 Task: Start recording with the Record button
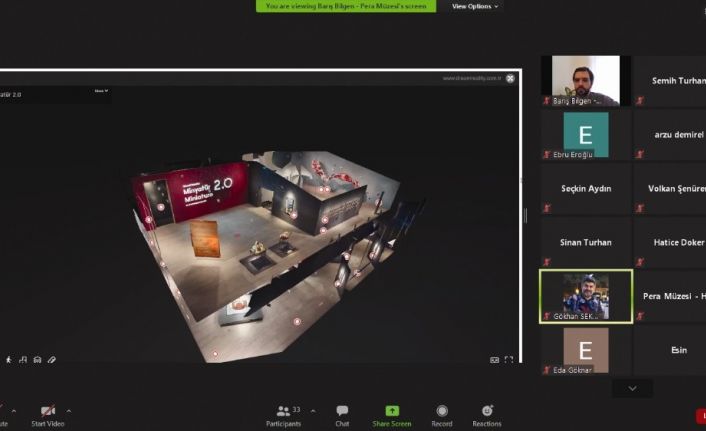(441, 415)
